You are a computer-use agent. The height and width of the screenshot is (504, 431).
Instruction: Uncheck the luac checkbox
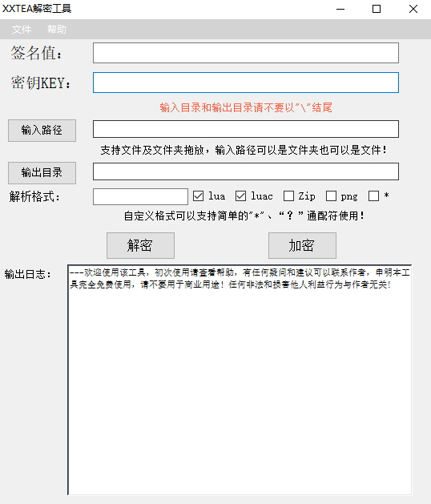point(240,196)
